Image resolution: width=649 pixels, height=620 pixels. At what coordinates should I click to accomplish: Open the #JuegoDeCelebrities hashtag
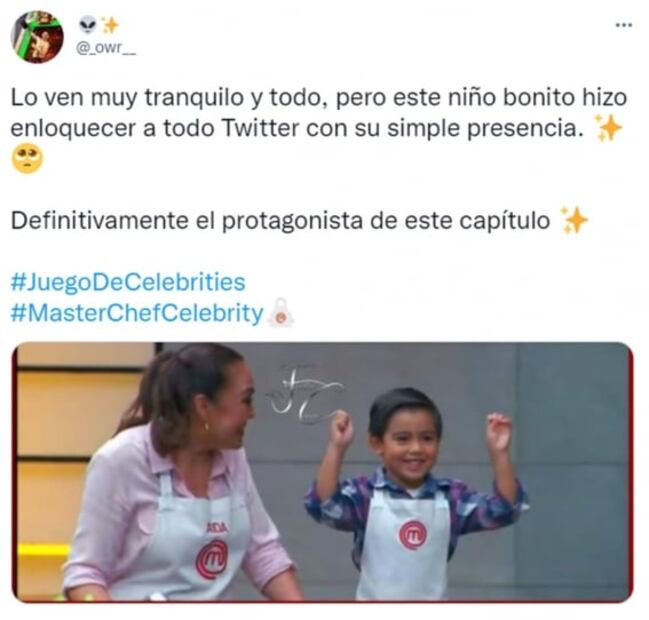tap(128, 282)
